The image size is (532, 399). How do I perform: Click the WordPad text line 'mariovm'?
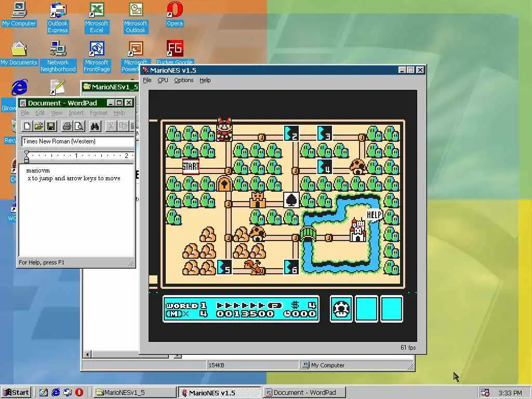(38, 170)
